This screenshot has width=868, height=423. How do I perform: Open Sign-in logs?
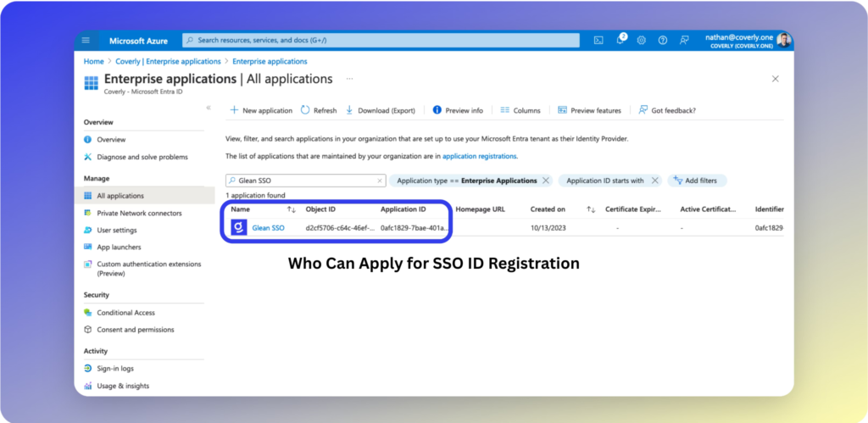pos(115,368)
